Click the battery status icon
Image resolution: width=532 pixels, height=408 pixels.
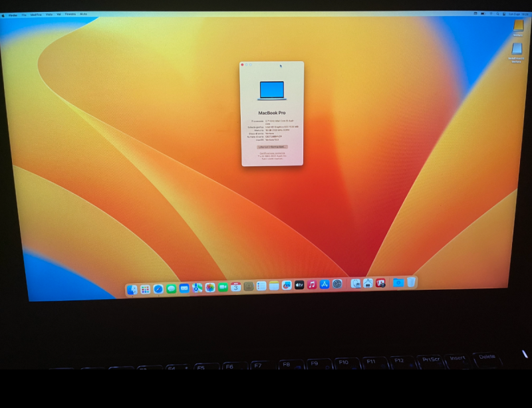tap(483, 14)
